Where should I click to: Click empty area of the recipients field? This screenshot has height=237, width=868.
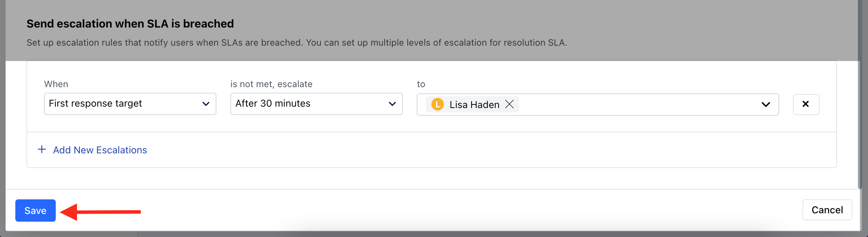pyautogui.click(x=638, y=105)
